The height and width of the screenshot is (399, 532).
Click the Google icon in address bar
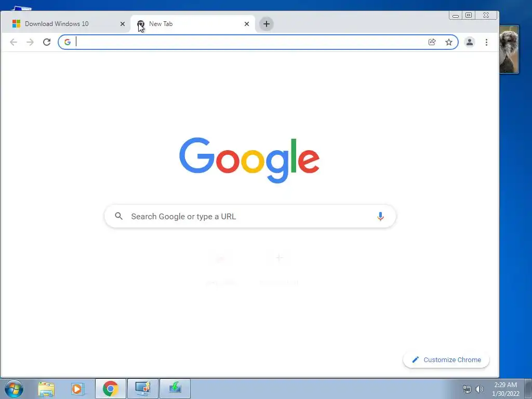[x=68, y=42]
